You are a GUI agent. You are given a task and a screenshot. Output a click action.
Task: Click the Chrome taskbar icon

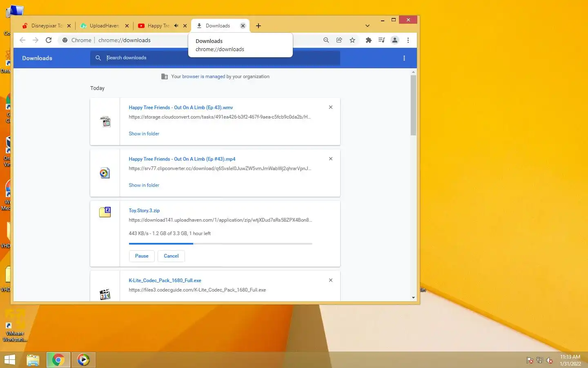pyautogui.click(x=58, y=360)
